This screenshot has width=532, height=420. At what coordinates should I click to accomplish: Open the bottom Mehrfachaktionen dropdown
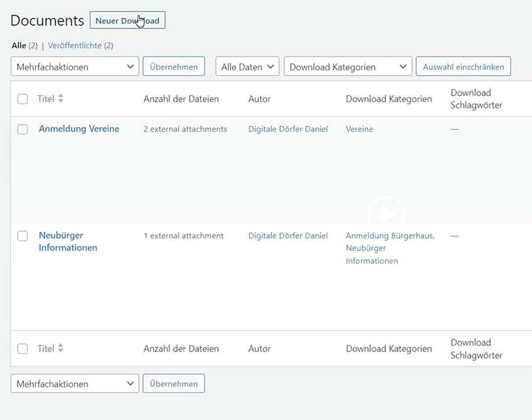(74, 384)
